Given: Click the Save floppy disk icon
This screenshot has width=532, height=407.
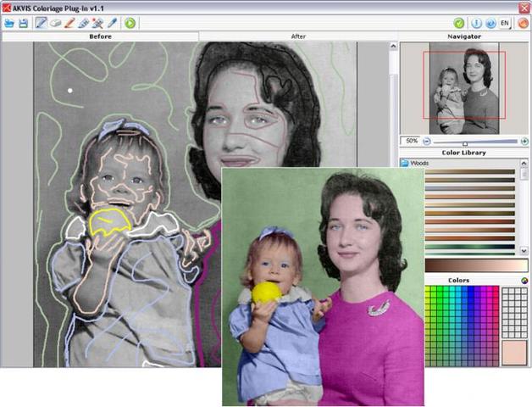Looking at the screenshot, I should [x=23, y=23].
